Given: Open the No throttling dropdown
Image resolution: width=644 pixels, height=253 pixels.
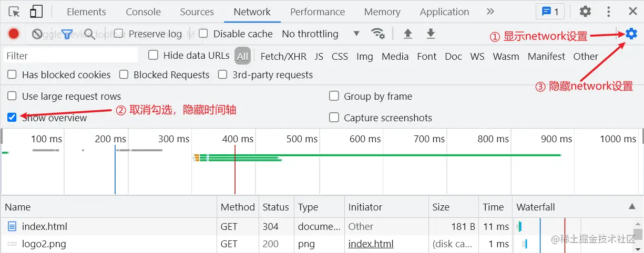Looking at the screenshot, I should coord(321,34).
